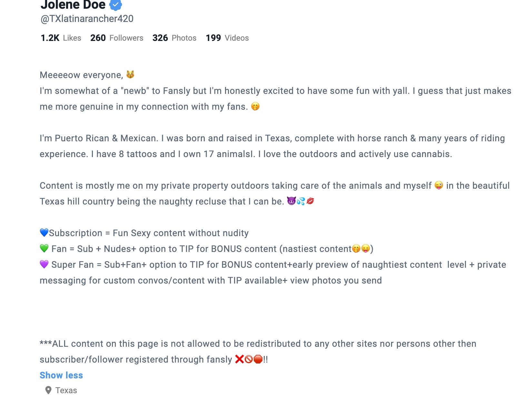Image resolution: width=532 pixels, height=409 pixels.
Task: Click the winking tongue emoji after myself
Action: (x=439, y=185)
